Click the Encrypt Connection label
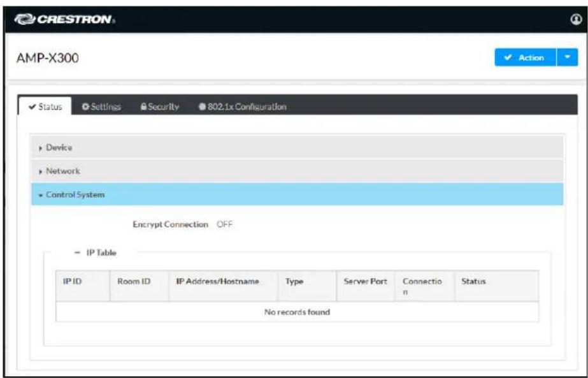 tap(170, 224)
